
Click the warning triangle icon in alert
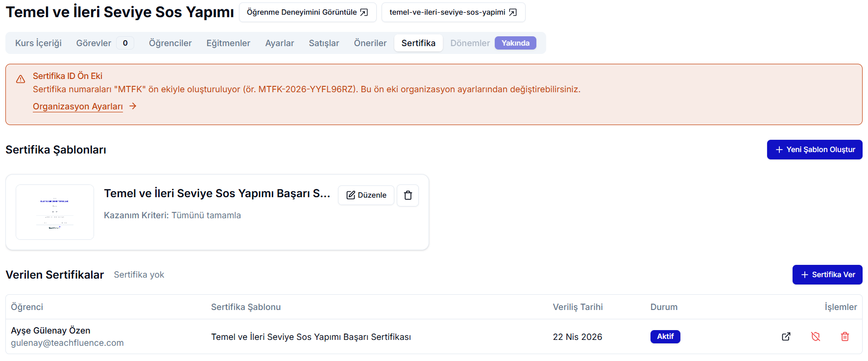click(x=21, y=79)
